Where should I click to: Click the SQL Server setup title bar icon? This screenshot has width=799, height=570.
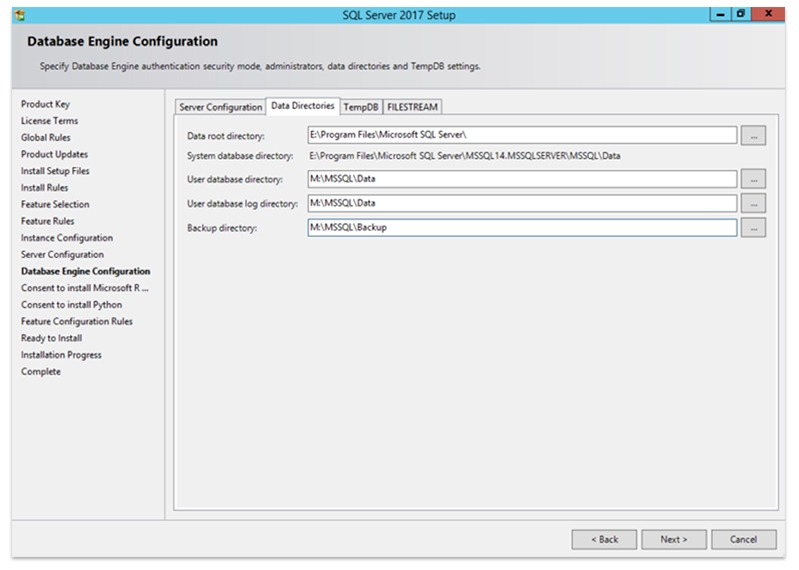[x=20, y=15]
